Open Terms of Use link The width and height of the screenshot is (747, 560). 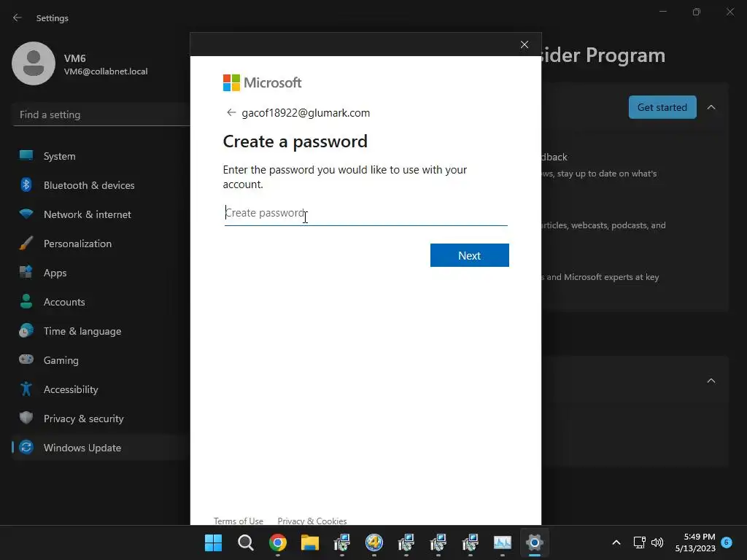click(239, 521)
